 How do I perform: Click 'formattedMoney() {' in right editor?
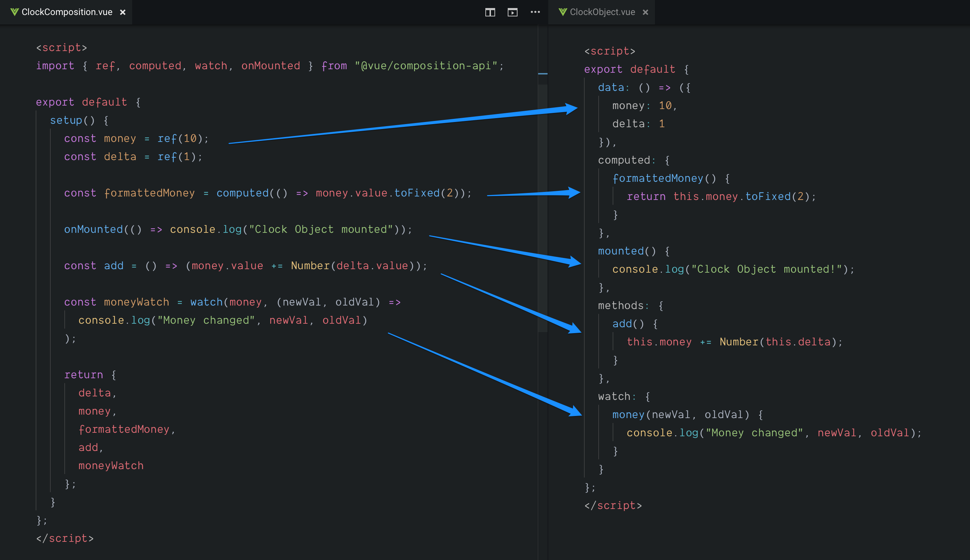point(671,178)
